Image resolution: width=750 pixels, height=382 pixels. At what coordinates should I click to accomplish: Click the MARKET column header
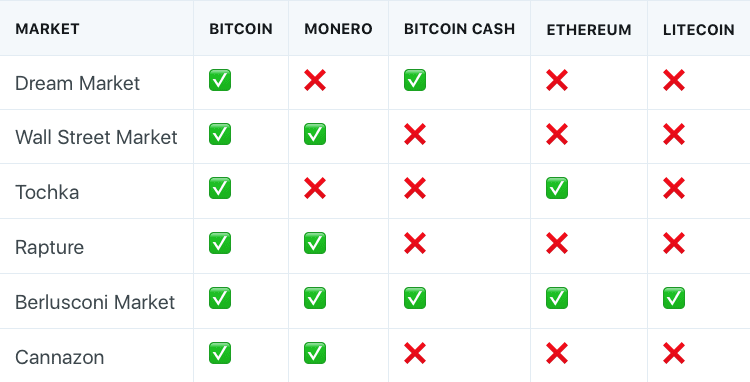tap(47, 29)
